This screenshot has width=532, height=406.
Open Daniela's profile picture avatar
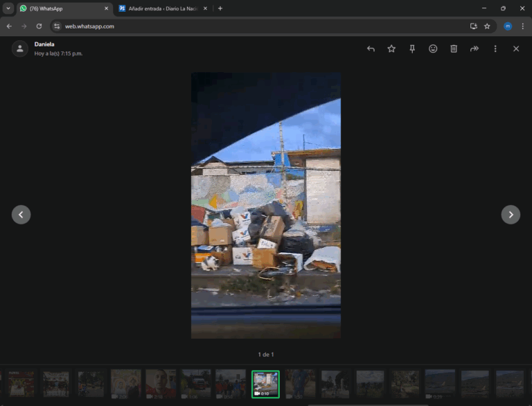pyautogui.click(x=20, y=48)
